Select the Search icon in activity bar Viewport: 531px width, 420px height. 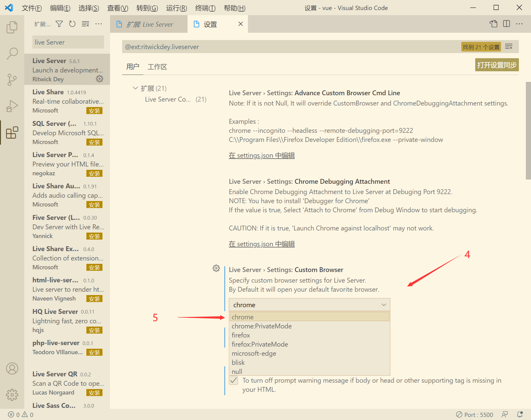(x=12, y=53)
